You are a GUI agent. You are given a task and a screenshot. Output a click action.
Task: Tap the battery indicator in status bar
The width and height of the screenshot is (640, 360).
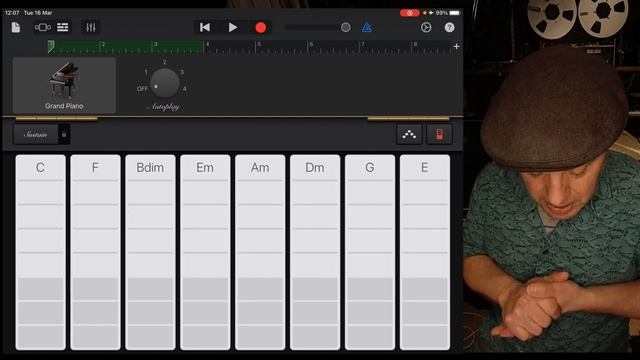pos(455,13)
